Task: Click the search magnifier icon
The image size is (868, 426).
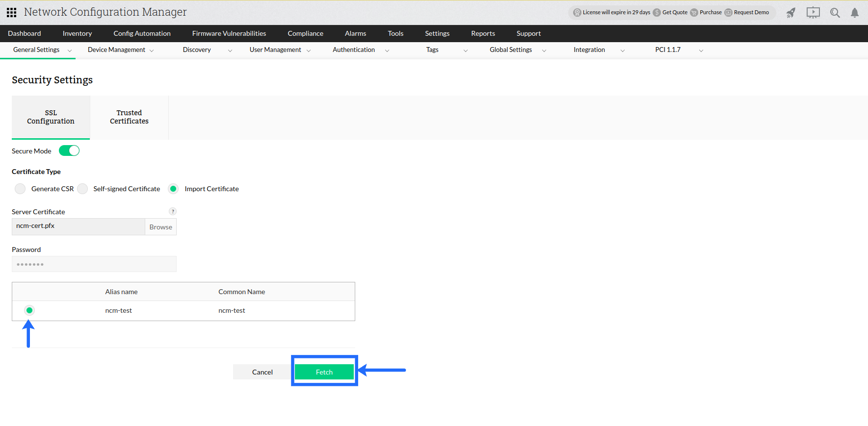Action: click(835, 13)
